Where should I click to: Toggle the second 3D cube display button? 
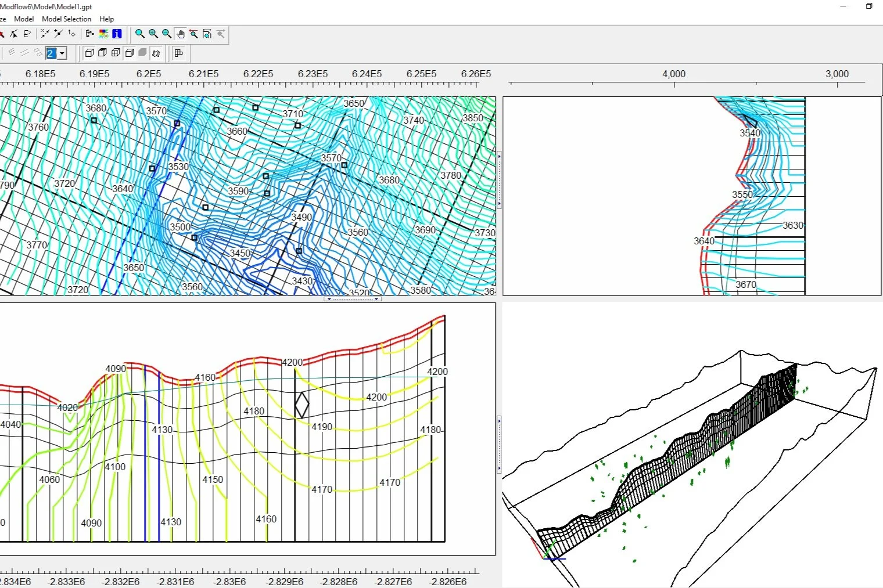click(102, 53)
